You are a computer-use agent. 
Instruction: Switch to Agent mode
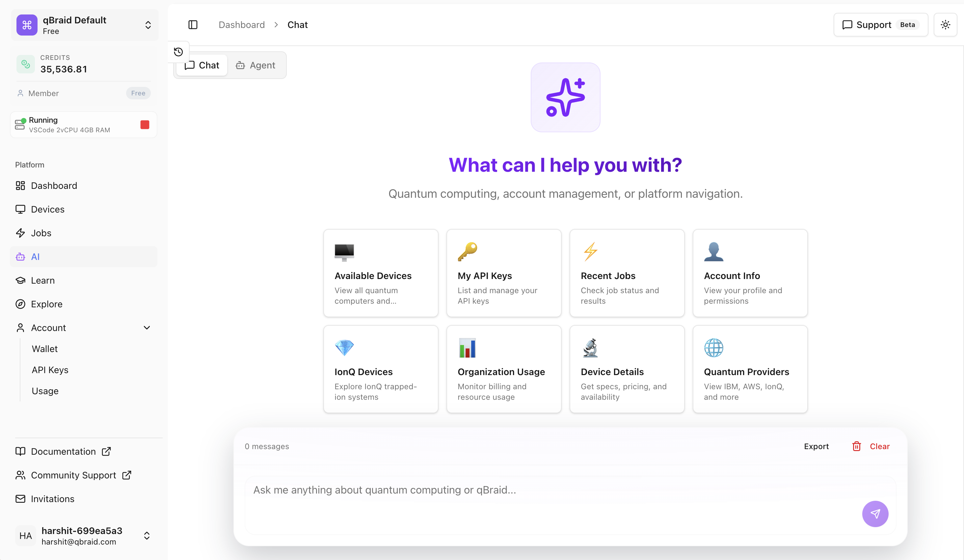coord(256,65)
